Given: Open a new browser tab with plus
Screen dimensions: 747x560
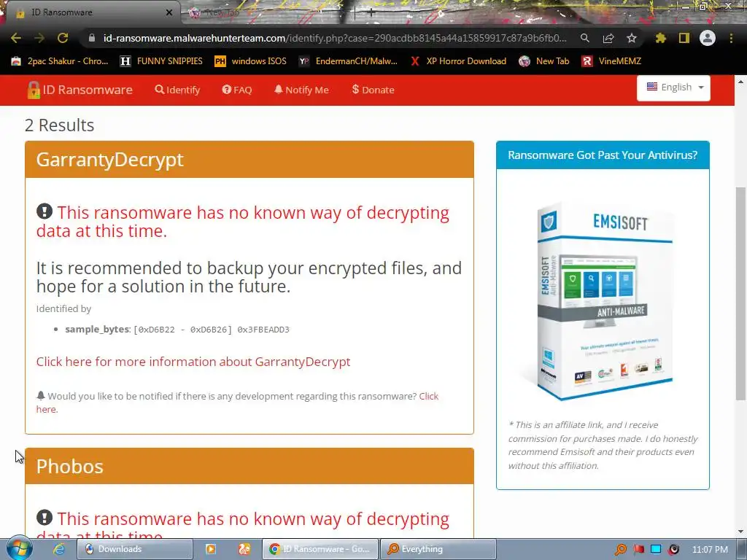Looking at the screenshot, I should tap(371, 12).
